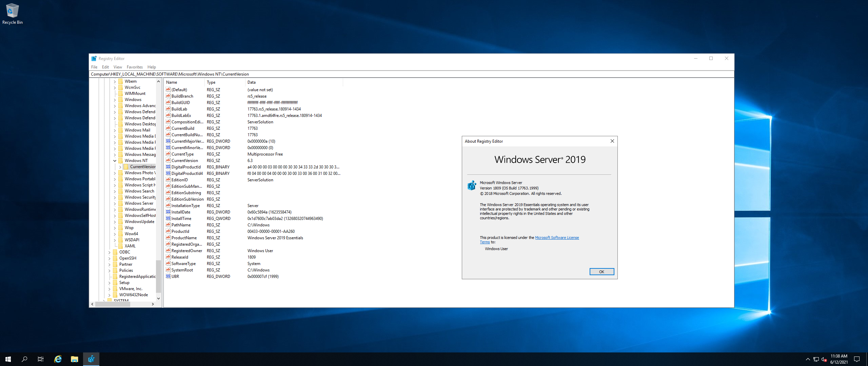Click the UBR DWORD value icon
The height and width of the screenshot is (366, 868).
pos(168,277)
